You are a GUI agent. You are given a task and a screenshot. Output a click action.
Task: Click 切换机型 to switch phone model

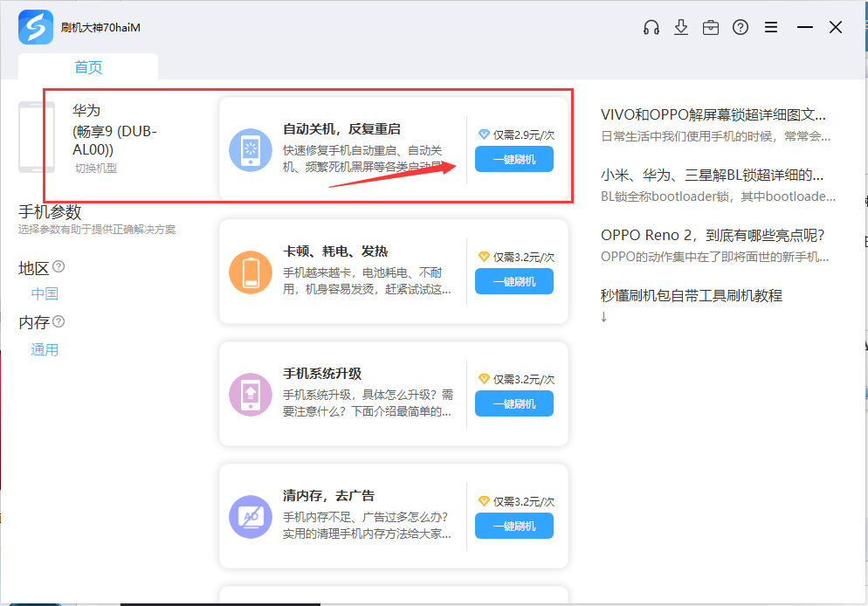(x=96, y=169)
